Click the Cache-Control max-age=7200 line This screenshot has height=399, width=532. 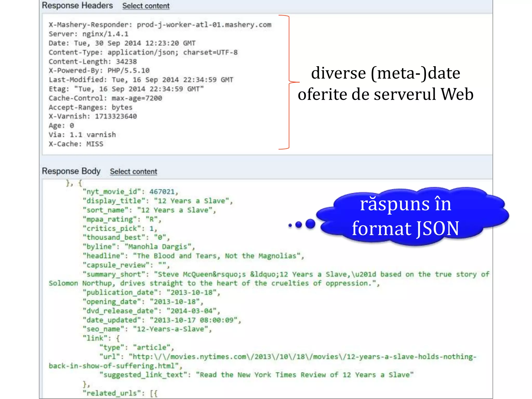[x=105, y=98]
